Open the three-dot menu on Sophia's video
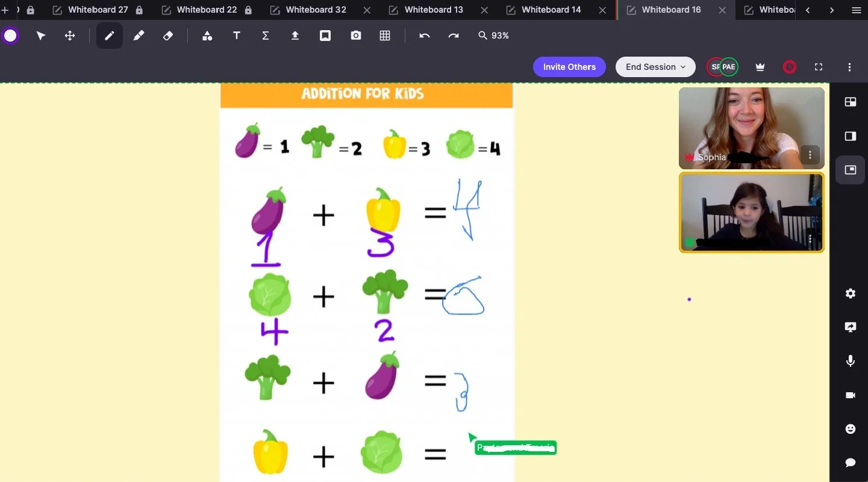Screen dimensions: 868x482 810,155
